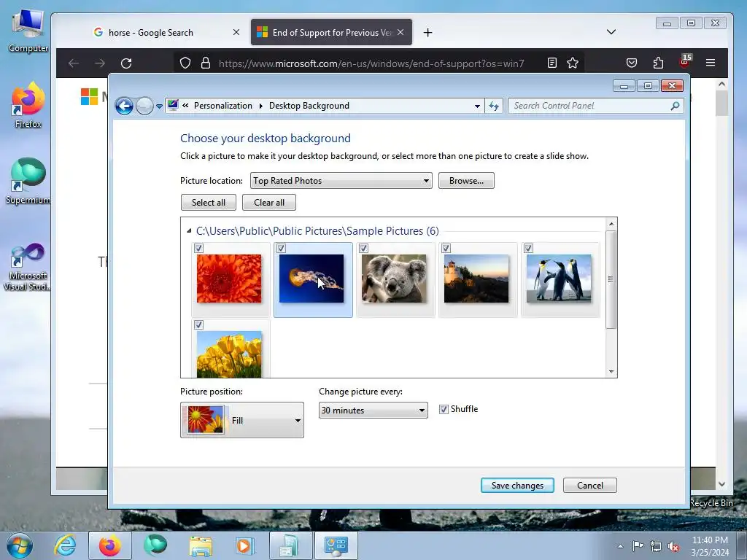This screenshot has width=747, height=560.
Task: Open a new Firefox tab with plus
Action: (427, 32)
